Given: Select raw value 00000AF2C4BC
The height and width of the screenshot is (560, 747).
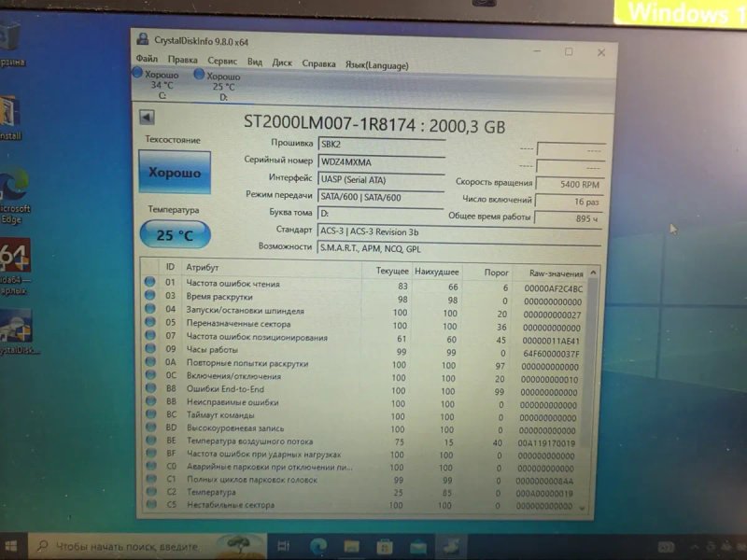Looking at the screenshot, I should [553, 288].
